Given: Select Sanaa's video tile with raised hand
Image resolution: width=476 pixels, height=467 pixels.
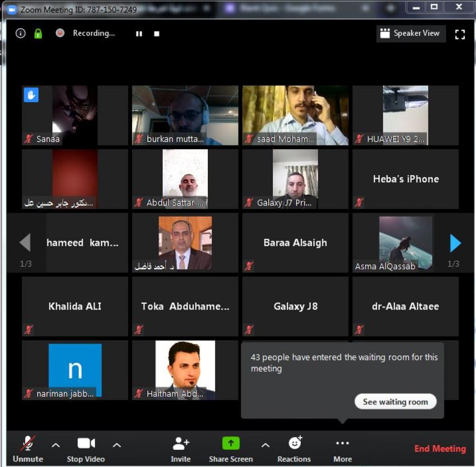Looking at the screenshot, I should click(x=75, y=115).
